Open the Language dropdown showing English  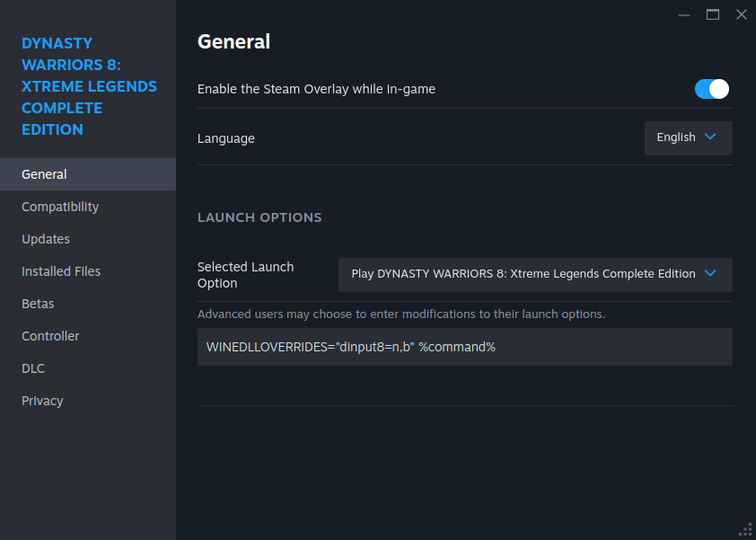688,138
